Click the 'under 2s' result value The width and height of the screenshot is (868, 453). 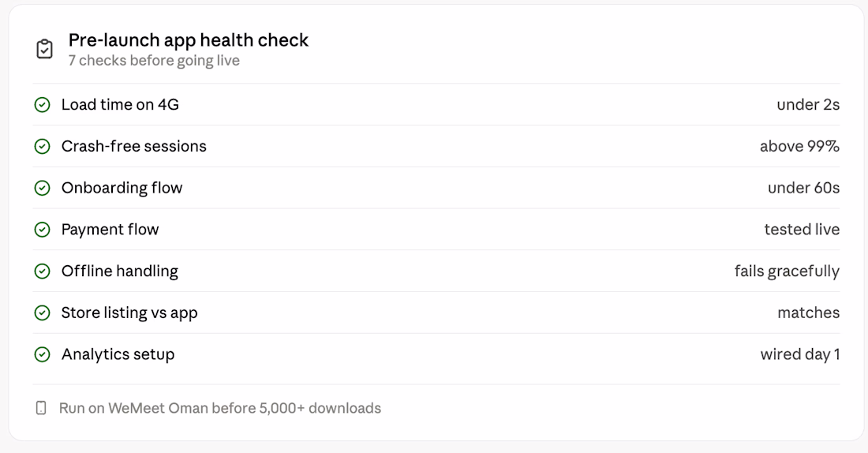tap(808, 105)
